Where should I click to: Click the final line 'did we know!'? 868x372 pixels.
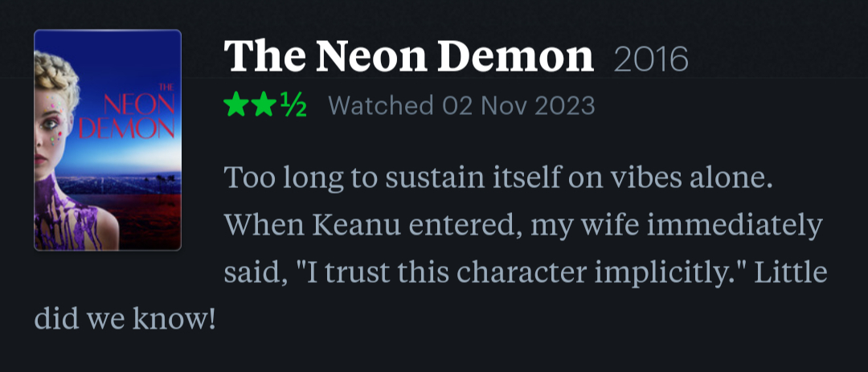pos(125,320)
